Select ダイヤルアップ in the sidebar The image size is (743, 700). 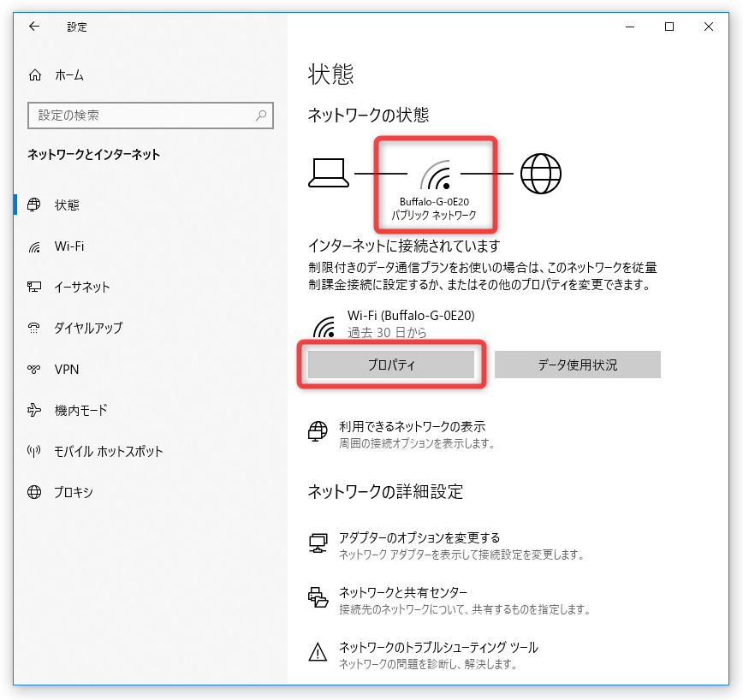88,328
